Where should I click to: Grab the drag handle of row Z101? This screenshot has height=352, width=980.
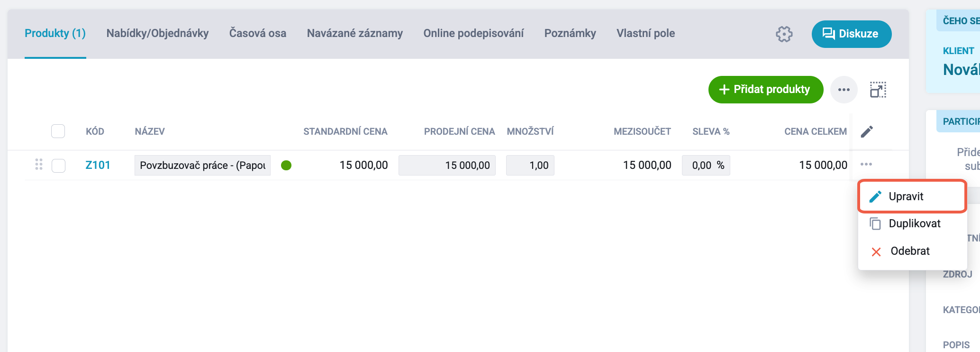pyautogui.click(x=39, y=164)
